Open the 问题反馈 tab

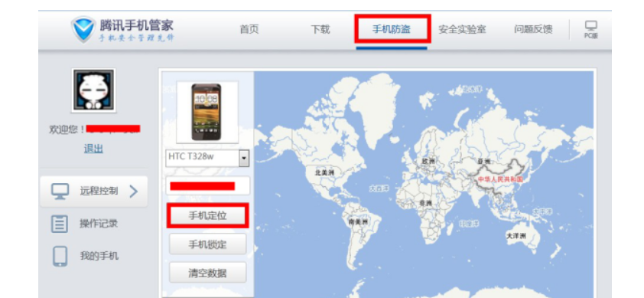[533, 30]
